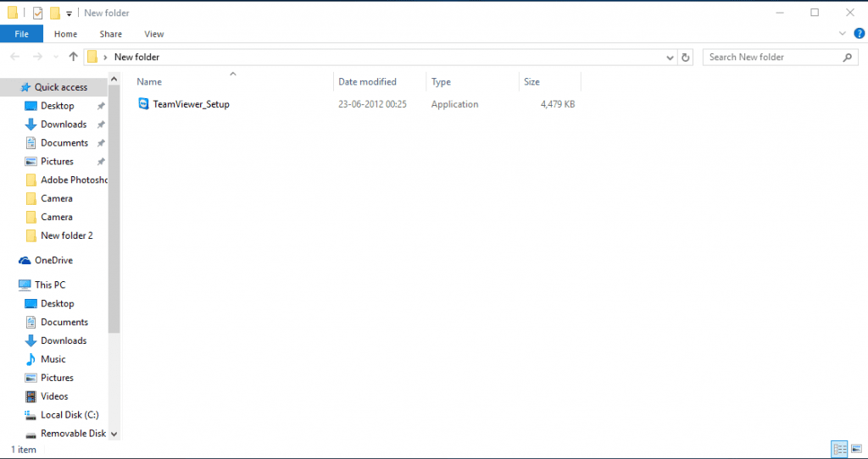The image size is (868, 459).
Task: Click the Refresh button next to address bar
Action: [685, 57]
